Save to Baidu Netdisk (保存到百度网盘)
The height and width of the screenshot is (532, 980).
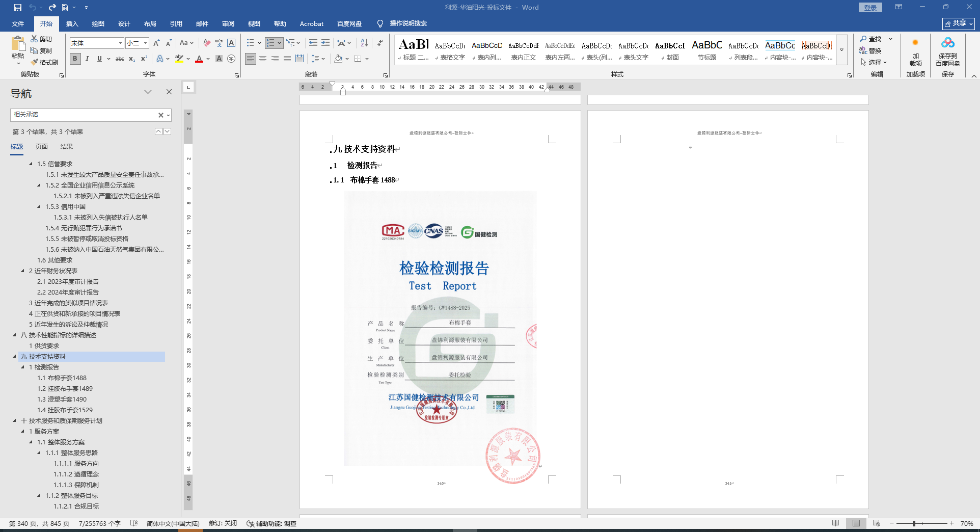pyautogui.click(x=947, y=52)
